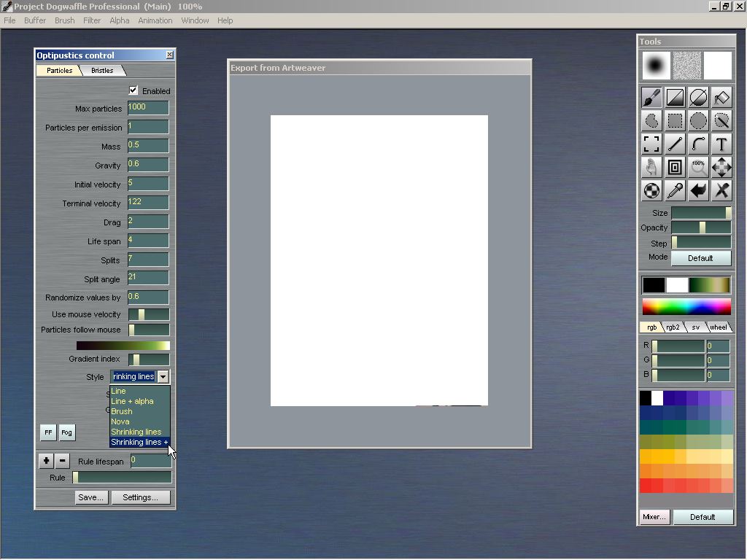Choose the Text tool

pos(721,144)
